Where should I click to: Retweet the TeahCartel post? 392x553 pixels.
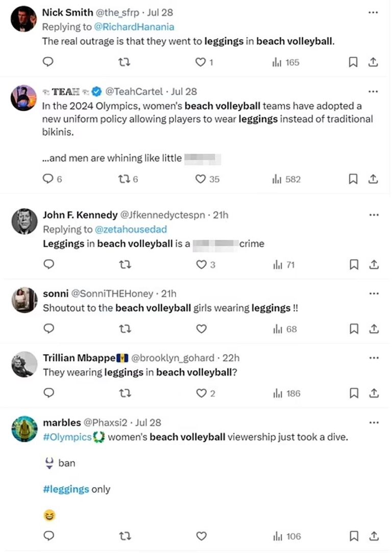[x=124, y=179]
